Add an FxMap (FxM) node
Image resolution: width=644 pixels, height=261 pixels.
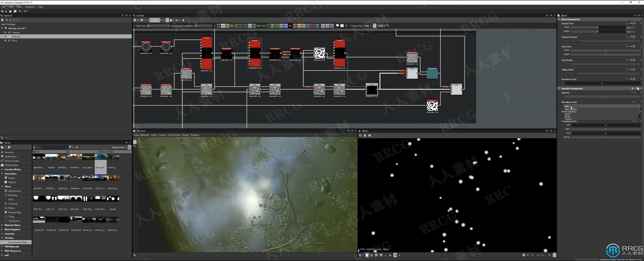pos(259,26)
